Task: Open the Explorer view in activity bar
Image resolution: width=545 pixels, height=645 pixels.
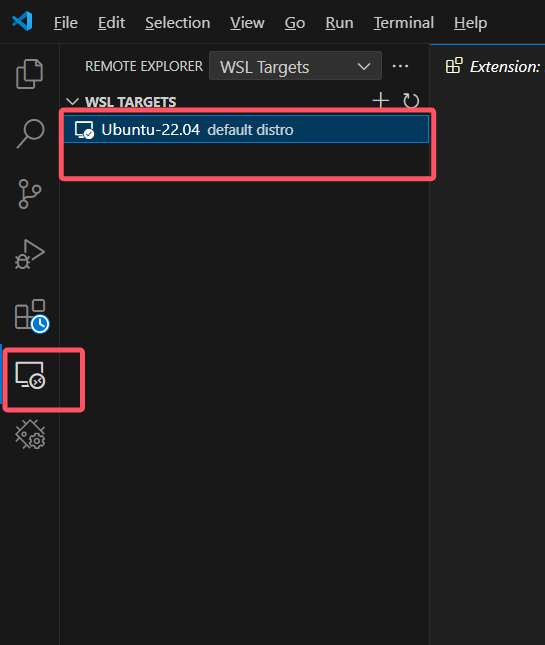Action: 29,74
